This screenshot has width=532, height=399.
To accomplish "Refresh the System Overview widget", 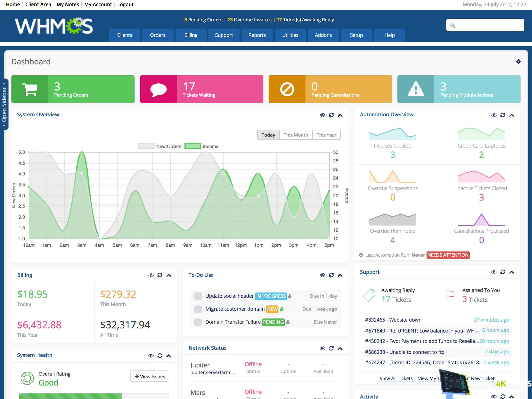I will (331, 115).
